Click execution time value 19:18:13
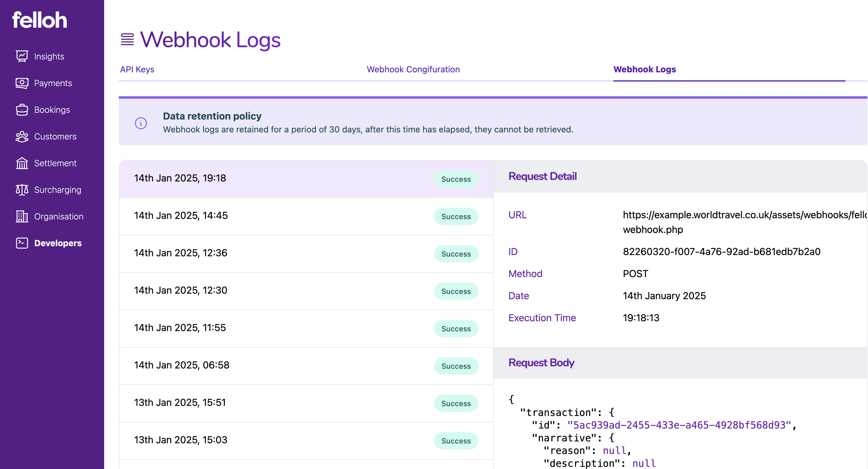 coord(641,318)
